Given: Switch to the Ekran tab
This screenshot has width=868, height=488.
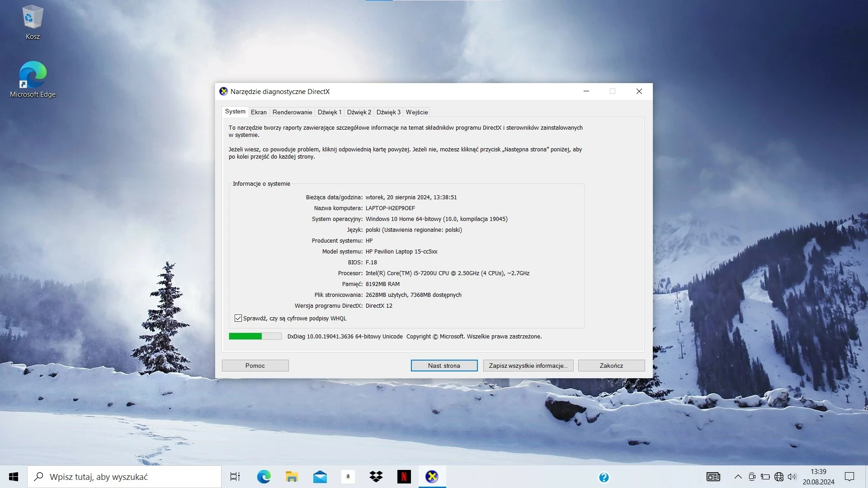Looking at the screenshot, I should coord(259,112).
